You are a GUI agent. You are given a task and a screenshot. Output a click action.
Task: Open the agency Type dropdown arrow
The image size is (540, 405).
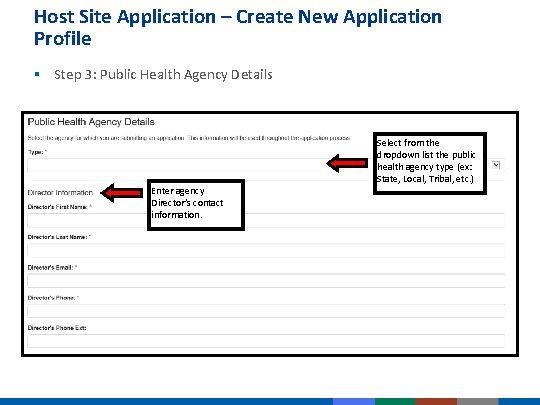click(x=496, y=165)
